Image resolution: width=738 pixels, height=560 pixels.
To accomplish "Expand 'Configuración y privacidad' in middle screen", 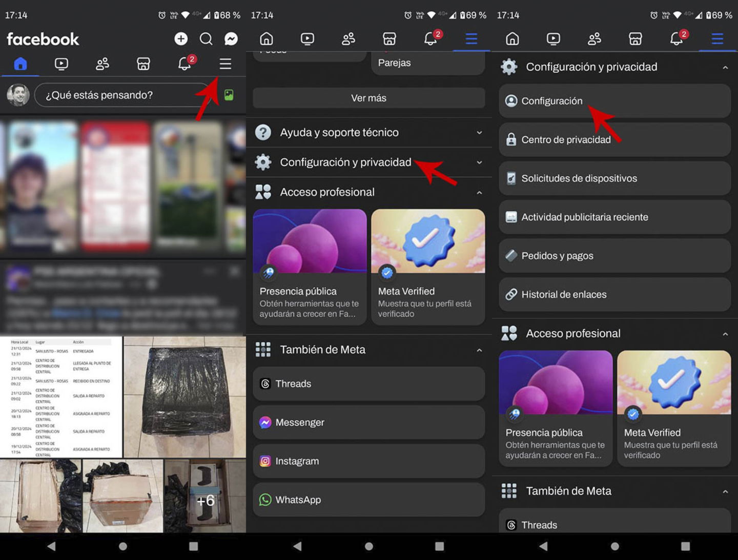I will coord(369,162).
